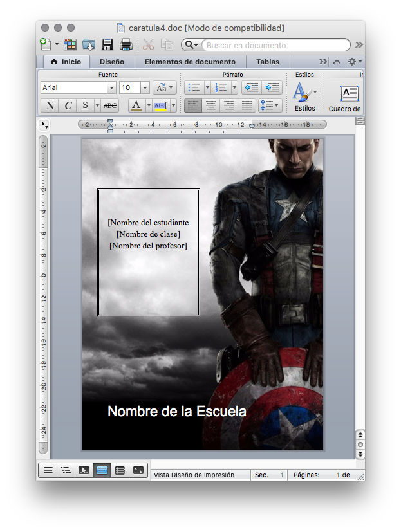Click the student name placeholder text
This screenshot has height=532, width=401.
[148, 223]
